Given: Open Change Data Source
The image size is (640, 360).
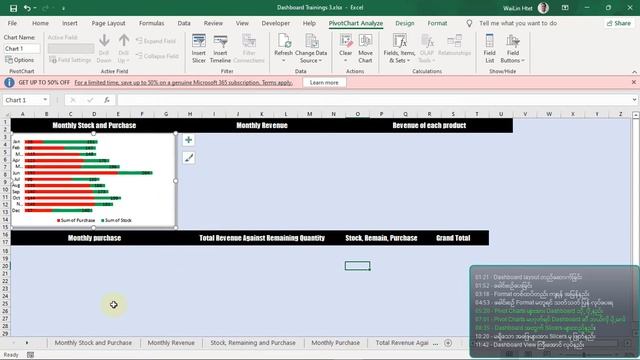Looking at the screenshot, I should click(x=311, y=48).
